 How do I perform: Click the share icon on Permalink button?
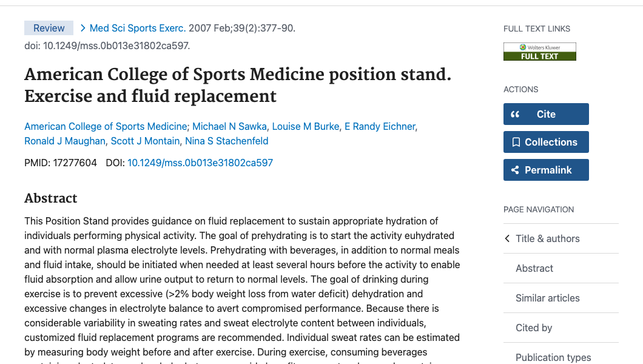[516, 169]
